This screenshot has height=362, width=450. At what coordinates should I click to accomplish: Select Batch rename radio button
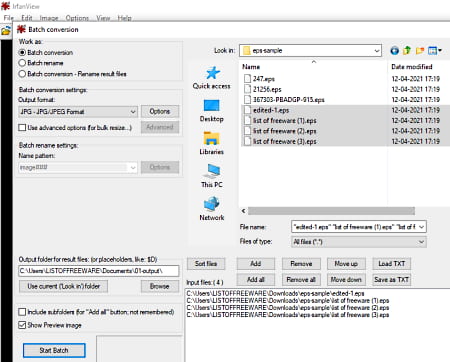click(x=22, y=63)
